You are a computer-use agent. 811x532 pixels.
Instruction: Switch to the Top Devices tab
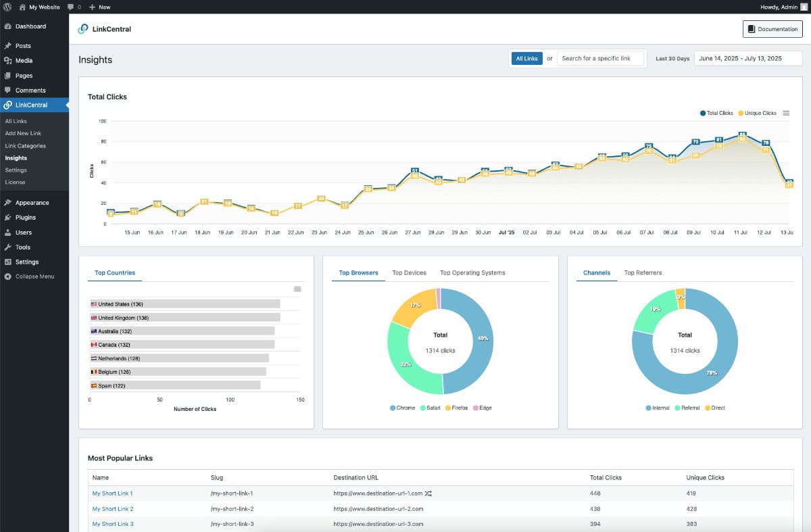click(x=409, y=273)
